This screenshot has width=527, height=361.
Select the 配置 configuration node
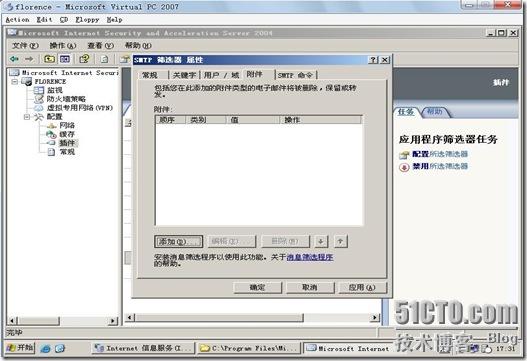tap(55, 117)
